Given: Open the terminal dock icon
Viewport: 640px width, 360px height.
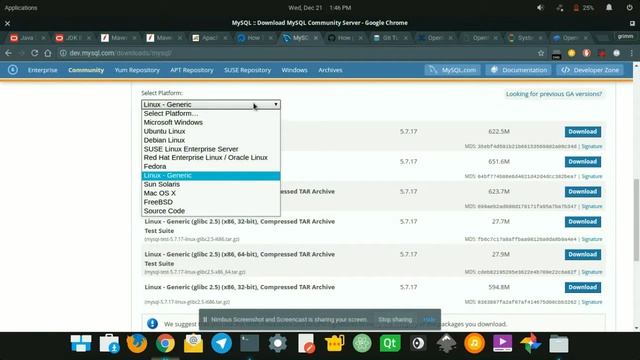Looking at the screenshot, I should [x=249, y=343].
